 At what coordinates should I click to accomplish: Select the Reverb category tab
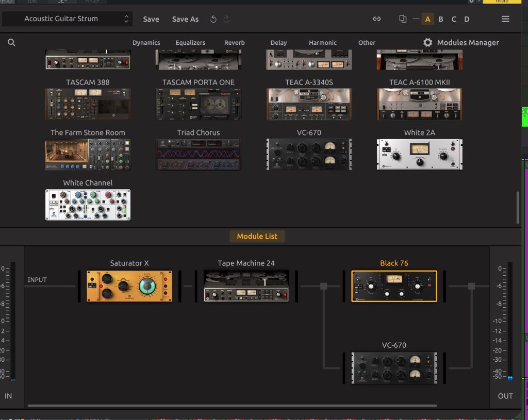[234, 43]
